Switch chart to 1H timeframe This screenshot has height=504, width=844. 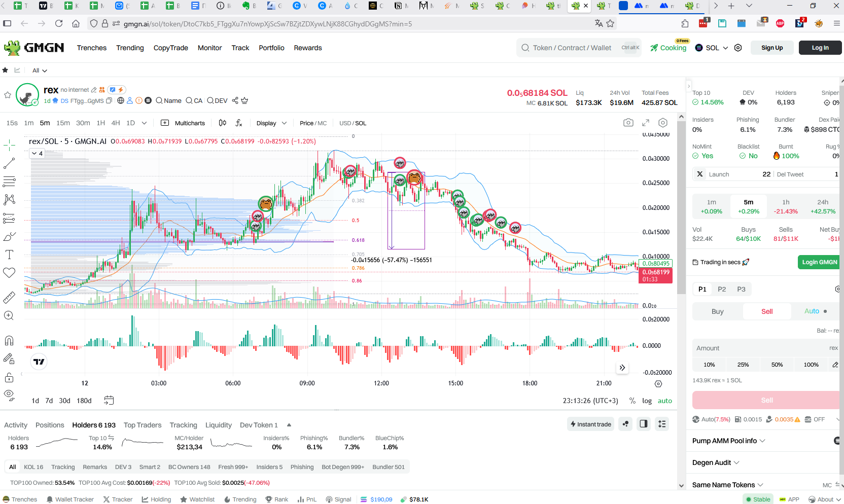click(100, 123)
